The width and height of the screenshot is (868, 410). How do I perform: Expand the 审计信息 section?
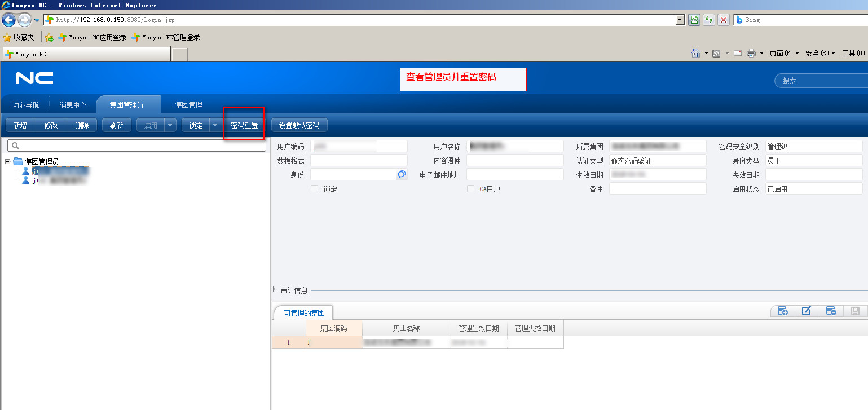click(x=275, y=290)
